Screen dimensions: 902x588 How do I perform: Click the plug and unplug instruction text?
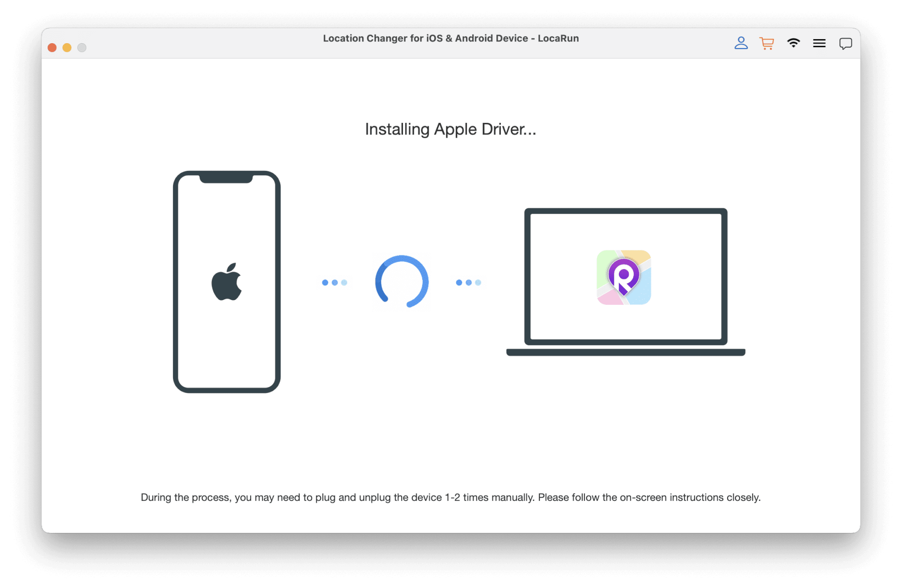pyautogui.click(x=451, y=497)
